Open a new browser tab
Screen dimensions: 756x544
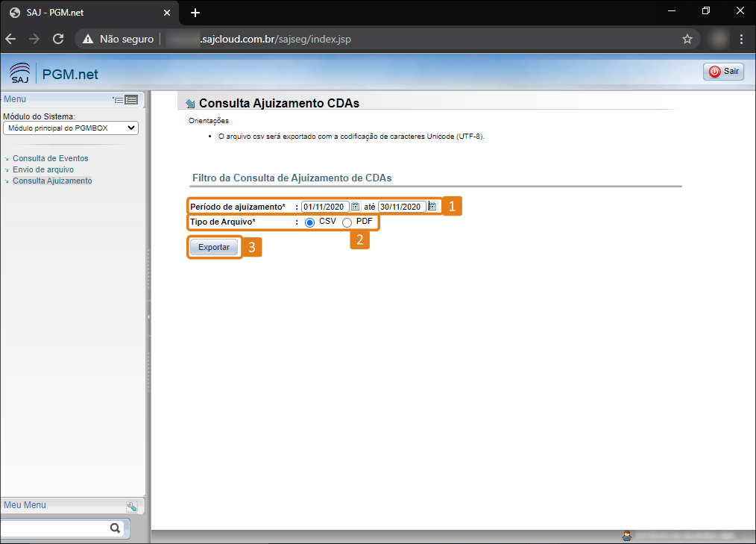pos(195,13)
